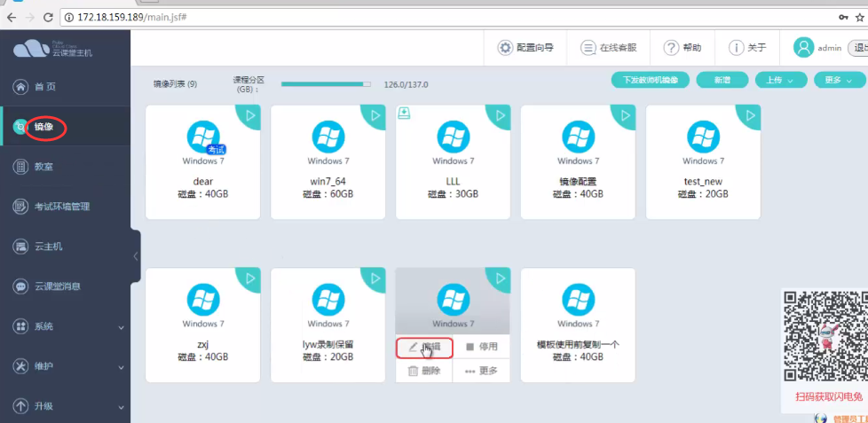Open 首页 home in the sidebar
868x423 pixels.
[66, 87]
